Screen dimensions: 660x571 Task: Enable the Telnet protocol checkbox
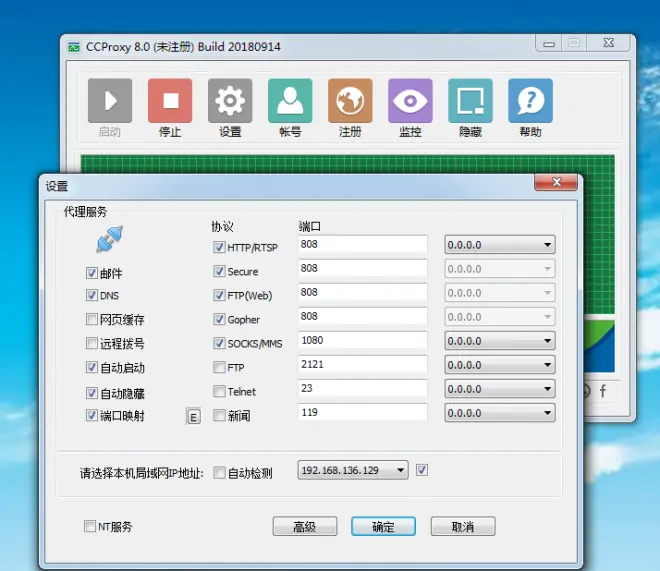(x=219, y=391)
